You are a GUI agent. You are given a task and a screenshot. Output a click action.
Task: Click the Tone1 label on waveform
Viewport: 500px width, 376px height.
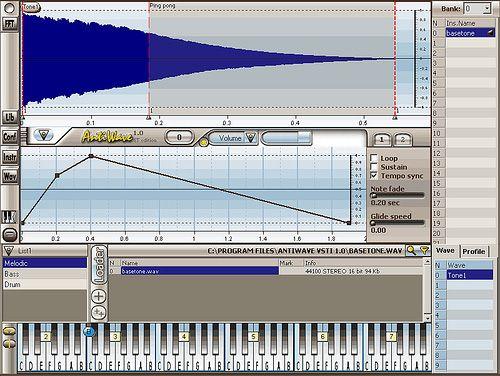click(x=31, y=7)
